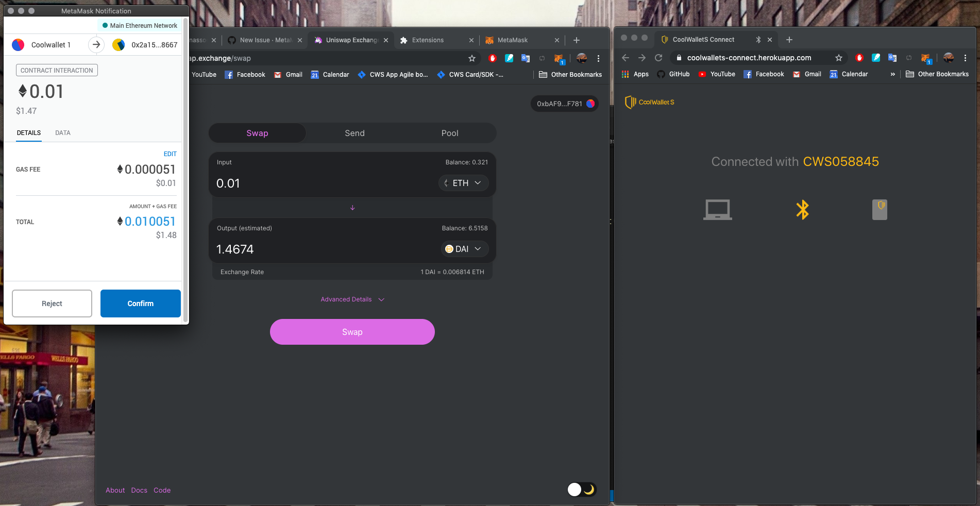Confirm the MetaMask transaction
The width and height of the screenshot is (980, 506).
(140, 303)
